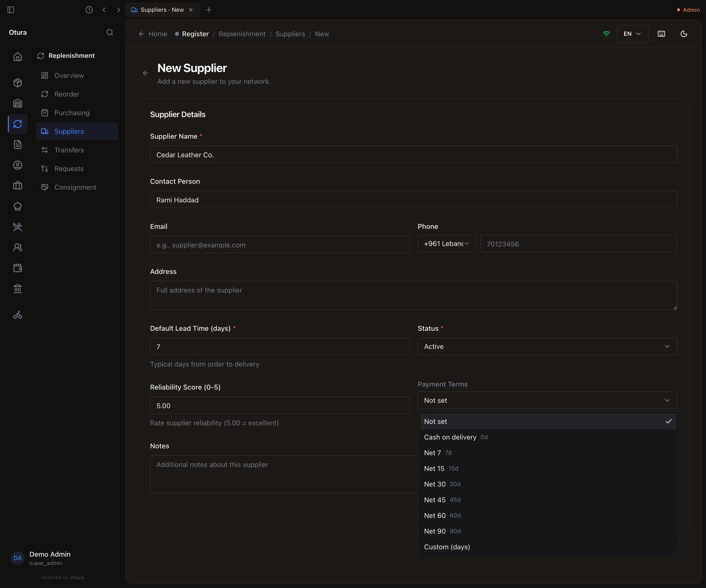Click the Replenishment breadcrumb link
The image size is (706, 588).
(x=242, y=34)
